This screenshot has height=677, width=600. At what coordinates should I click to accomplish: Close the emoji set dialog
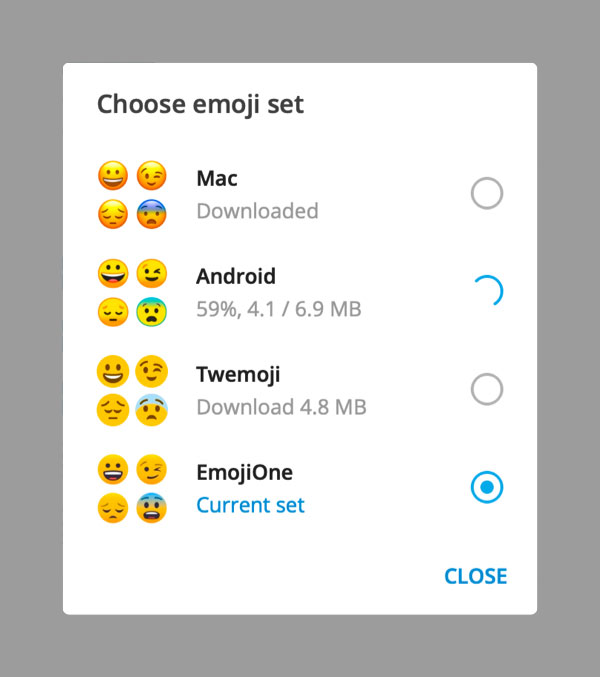click(476, 576)
